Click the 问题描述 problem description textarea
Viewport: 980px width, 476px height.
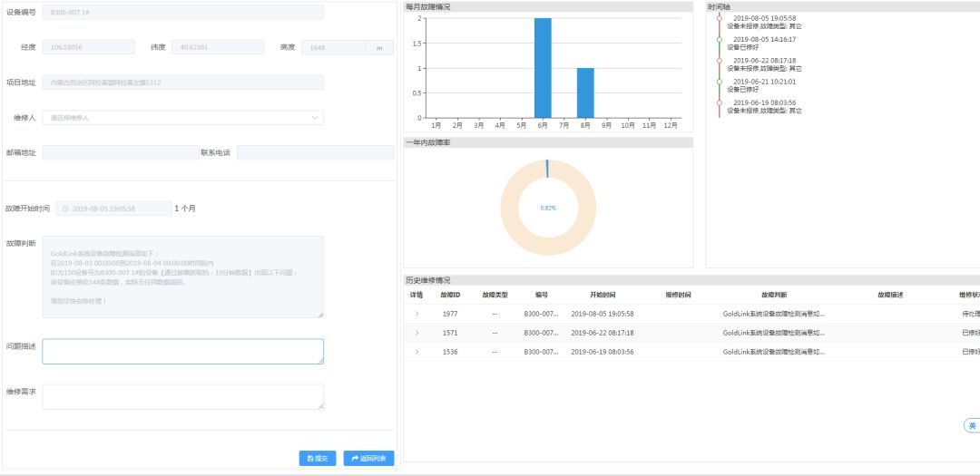[x=182, y=352]
